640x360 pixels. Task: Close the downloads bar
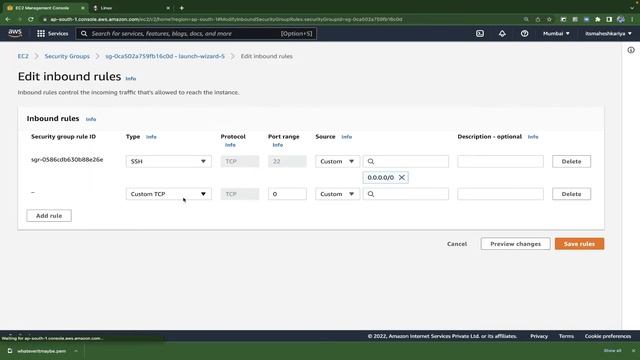point(633,351)
